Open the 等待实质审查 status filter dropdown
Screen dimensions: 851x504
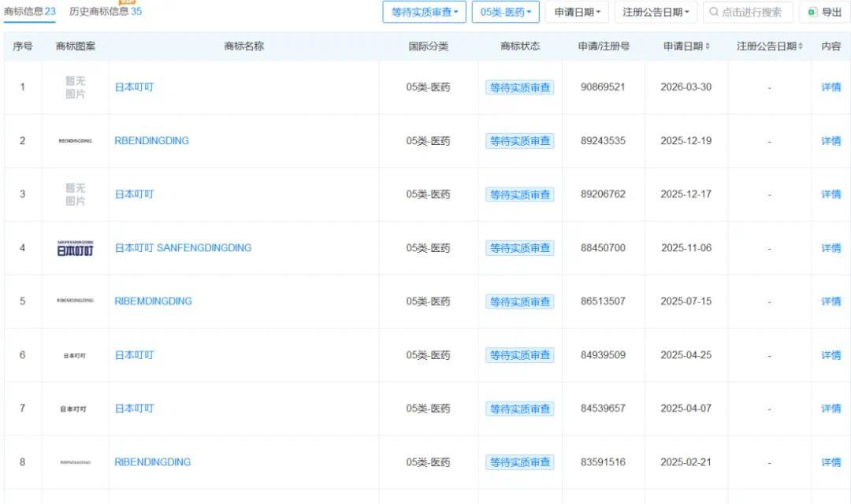425,12
